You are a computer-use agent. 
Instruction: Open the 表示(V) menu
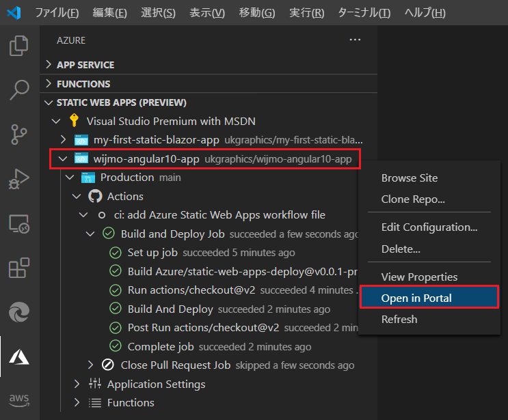(207, 12)
